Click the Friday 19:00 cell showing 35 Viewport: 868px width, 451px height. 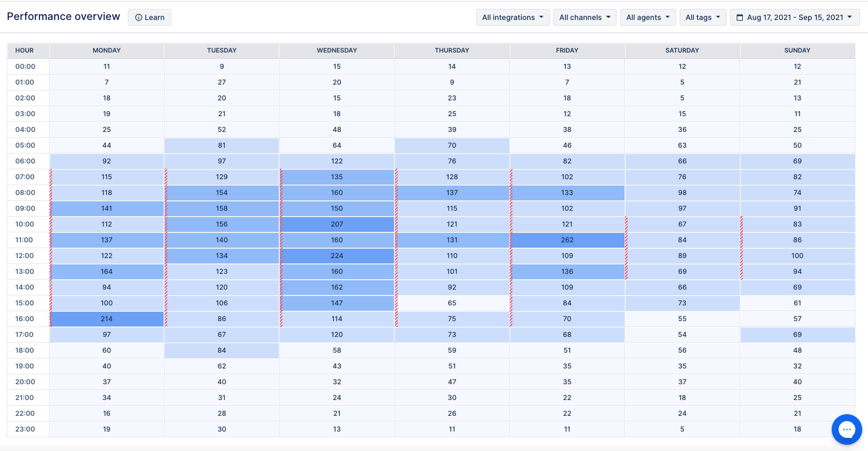[x=567, y=366]
